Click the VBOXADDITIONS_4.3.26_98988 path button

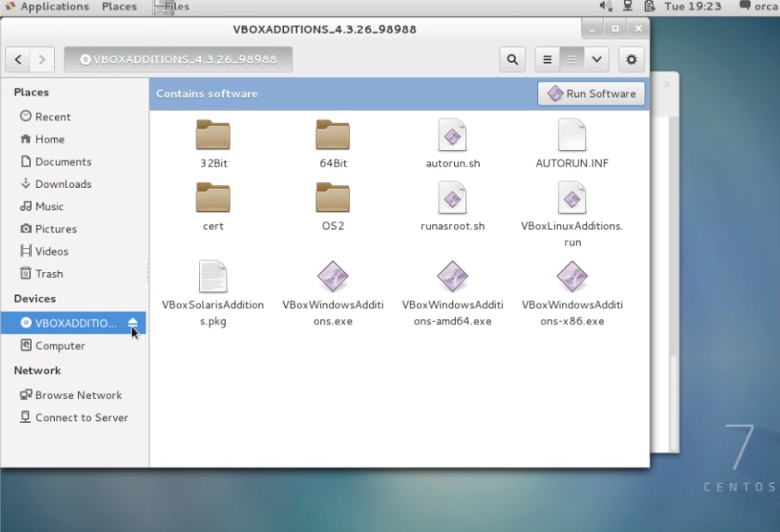178,60
